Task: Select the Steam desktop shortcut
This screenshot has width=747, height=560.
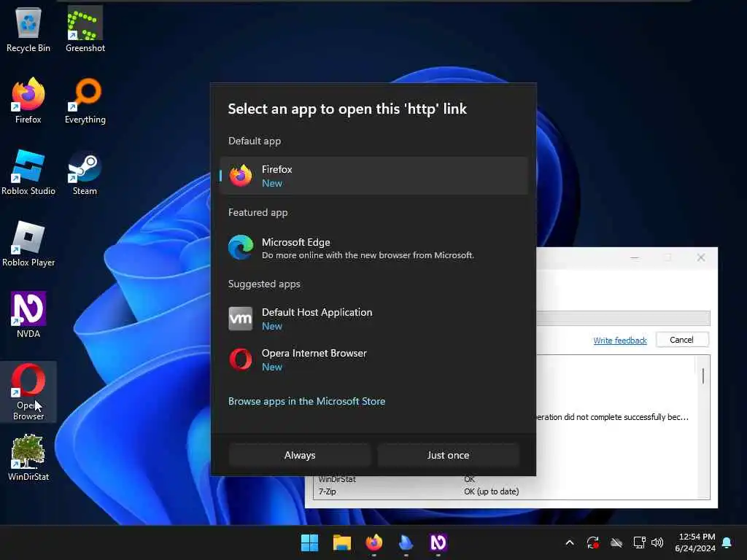Action: click(85, 172)
